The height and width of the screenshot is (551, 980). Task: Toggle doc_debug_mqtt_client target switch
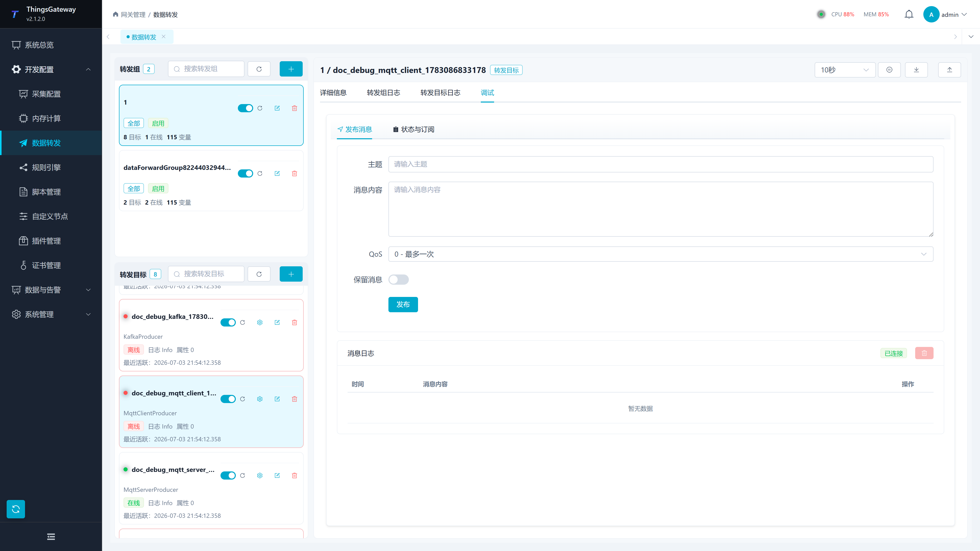pos(228,399)
